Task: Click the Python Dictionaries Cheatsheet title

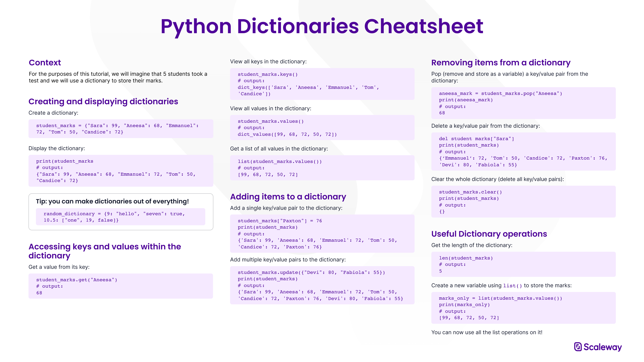Action: point(322,26)
